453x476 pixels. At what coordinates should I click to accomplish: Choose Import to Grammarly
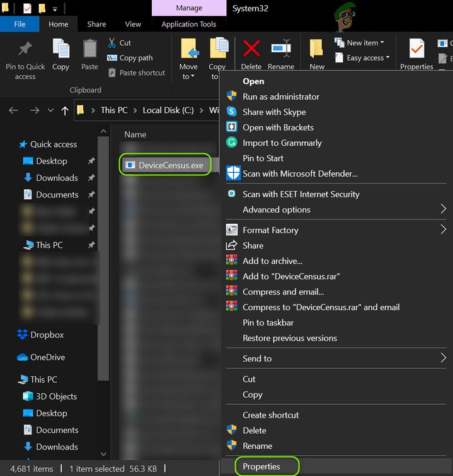click(281, 142)
